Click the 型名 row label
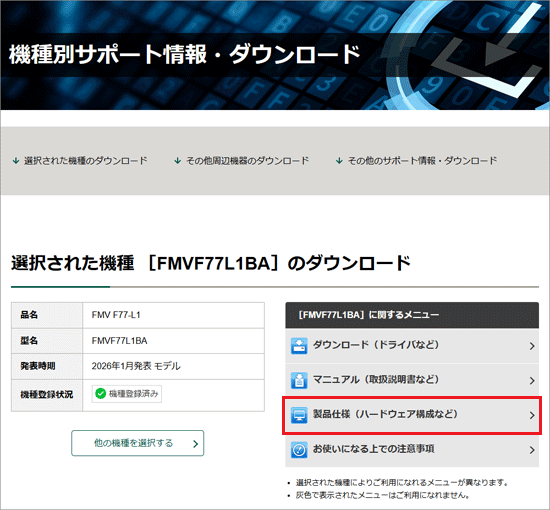 (47, 341)
